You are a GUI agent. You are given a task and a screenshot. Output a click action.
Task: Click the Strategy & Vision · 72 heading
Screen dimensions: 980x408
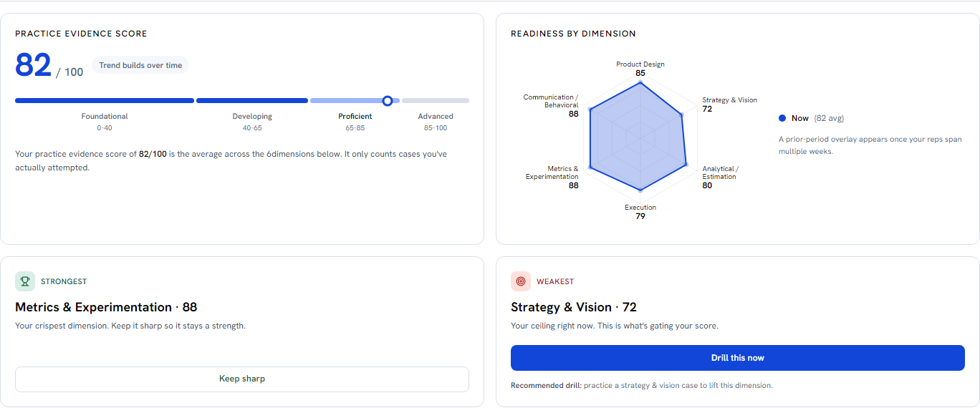(574, 307)
